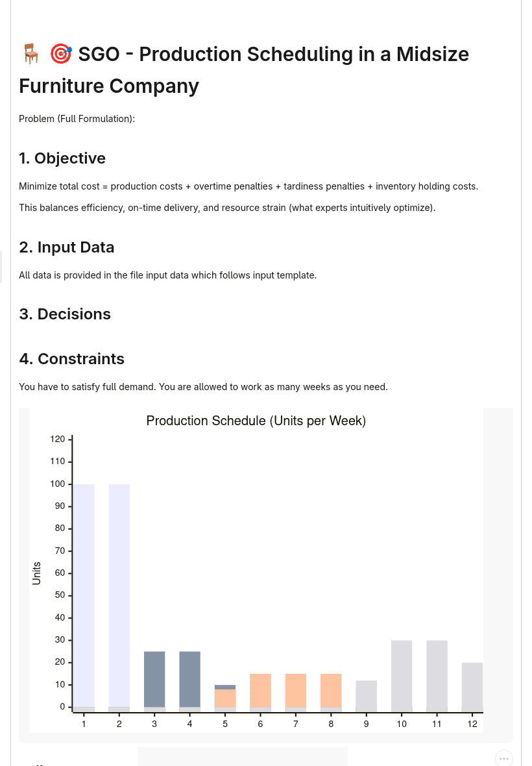Open the three-dots more options button
Screen dimensions: 532x766
(503, 759)
